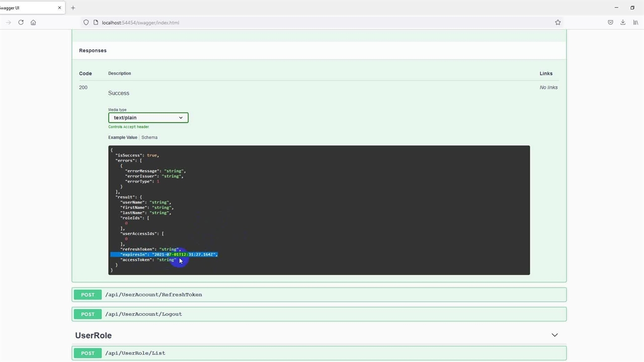The width and height of the screenshot is (644, 362).
Task: Select the Example Value tab
Action: [122, 137]
